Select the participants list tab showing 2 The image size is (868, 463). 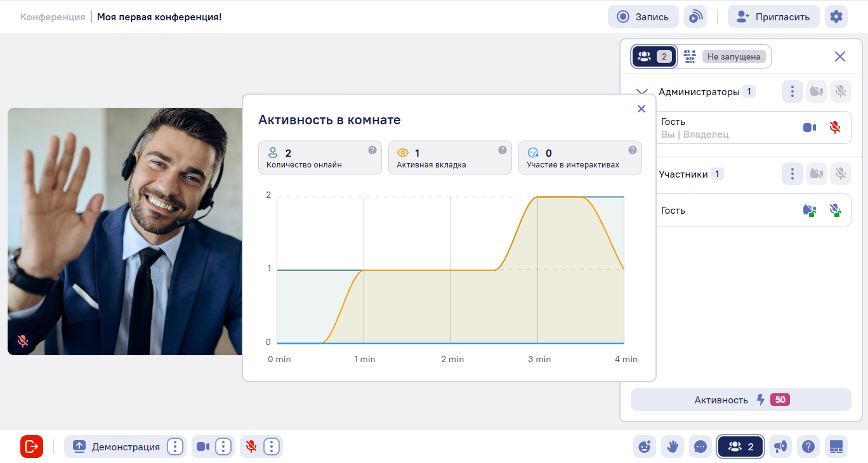click(x=654, y=56)
